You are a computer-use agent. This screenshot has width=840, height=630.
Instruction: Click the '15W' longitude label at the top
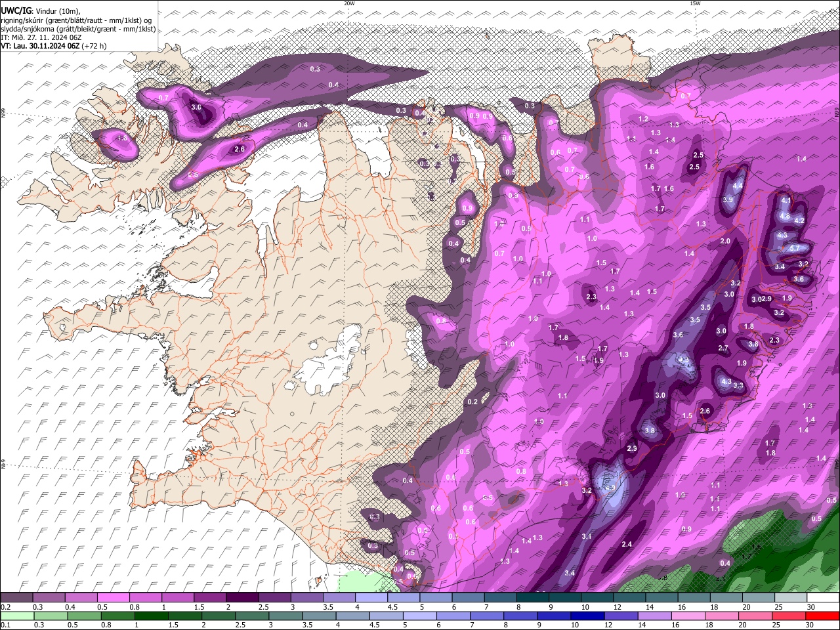tap(695, 3)
